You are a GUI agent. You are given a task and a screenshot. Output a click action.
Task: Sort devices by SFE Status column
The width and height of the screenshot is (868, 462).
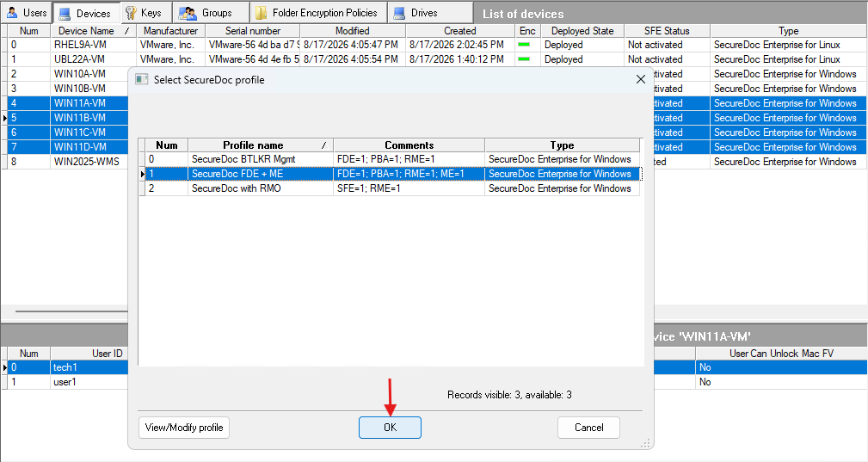point(667,31)
